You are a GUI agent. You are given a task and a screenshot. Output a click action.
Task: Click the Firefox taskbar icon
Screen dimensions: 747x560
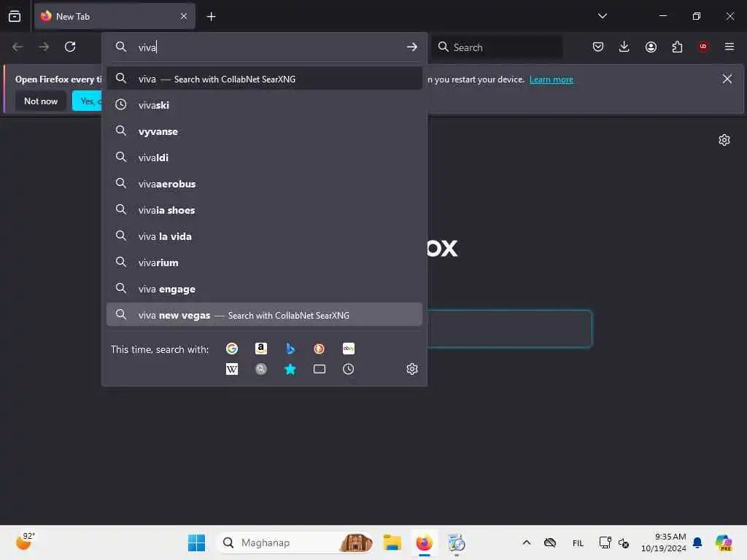(424, 542)
